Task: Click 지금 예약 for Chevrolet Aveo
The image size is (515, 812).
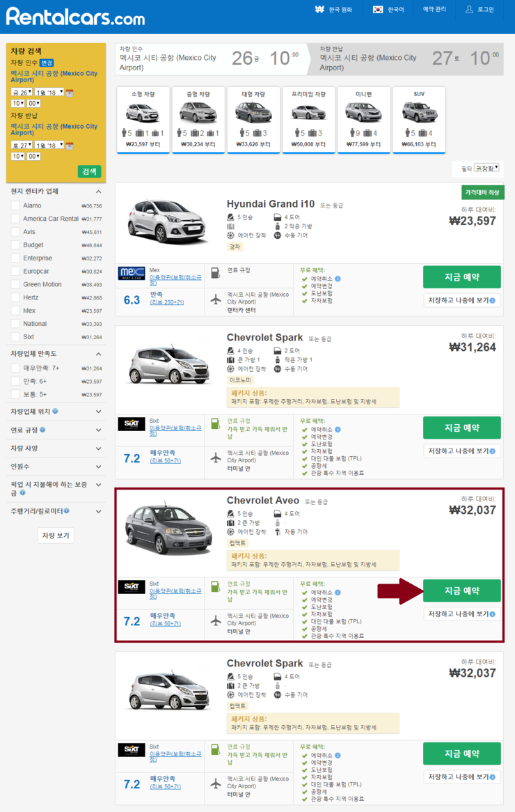Action: pos(461,591)
